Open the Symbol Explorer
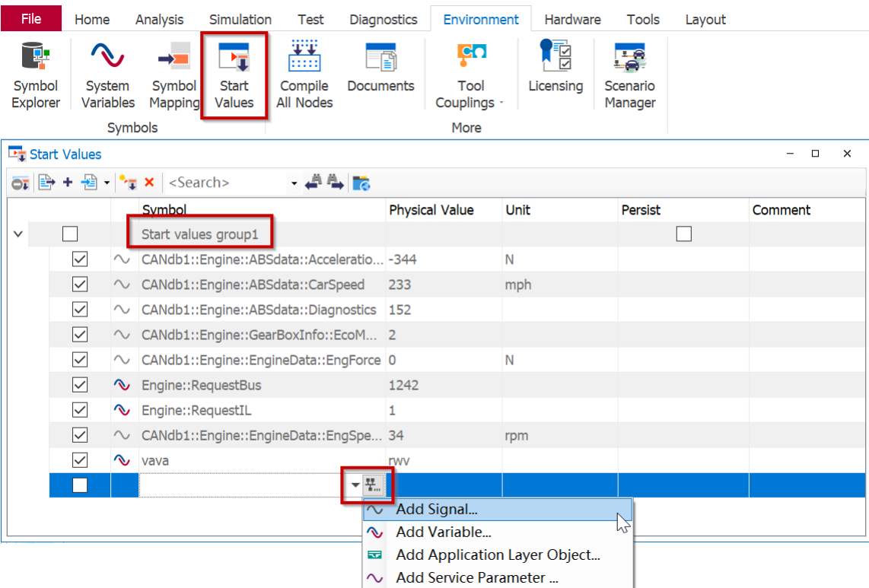Screen dimensions: 869x588 (x=35, y=75)
